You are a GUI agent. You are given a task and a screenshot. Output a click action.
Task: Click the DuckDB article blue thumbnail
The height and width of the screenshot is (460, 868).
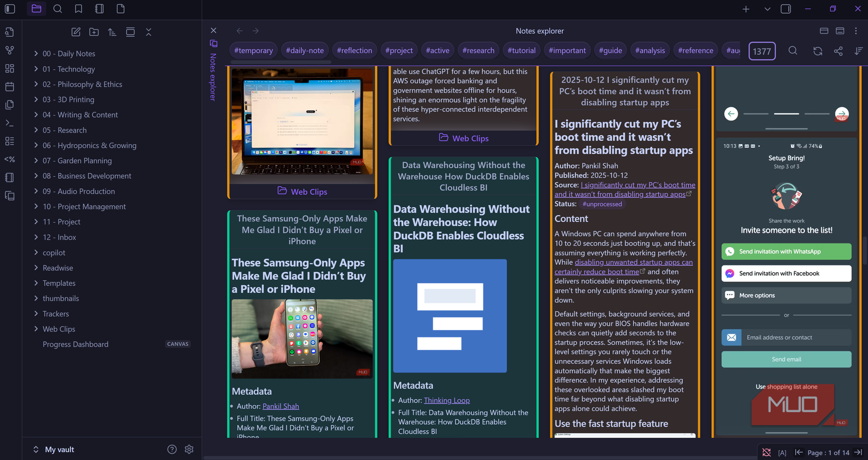(450, 316)
